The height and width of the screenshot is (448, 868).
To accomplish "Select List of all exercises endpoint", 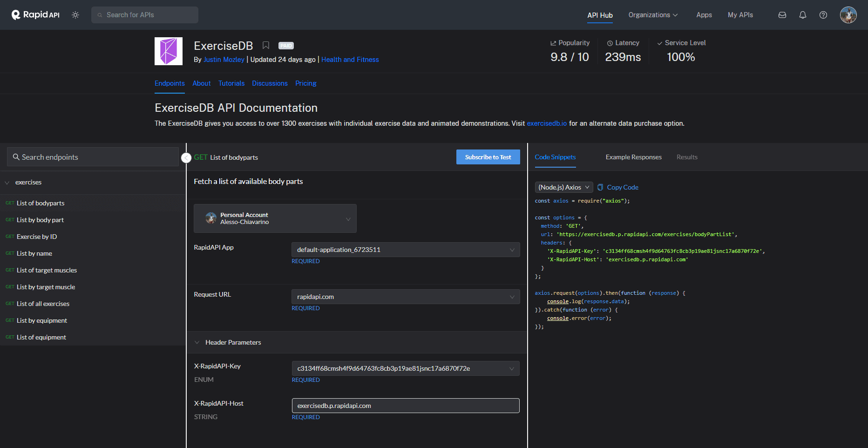I will point(93,304).
